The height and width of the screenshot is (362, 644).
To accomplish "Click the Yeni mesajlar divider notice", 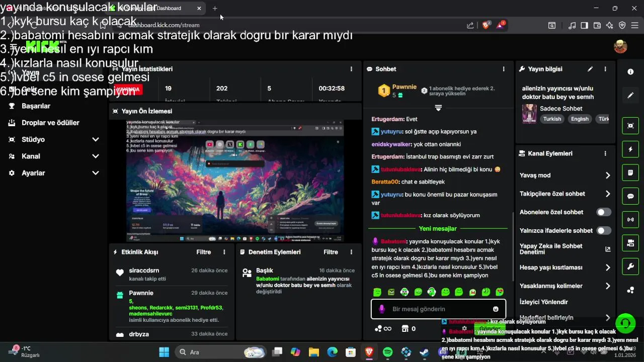I will click(x=438, y=229).
